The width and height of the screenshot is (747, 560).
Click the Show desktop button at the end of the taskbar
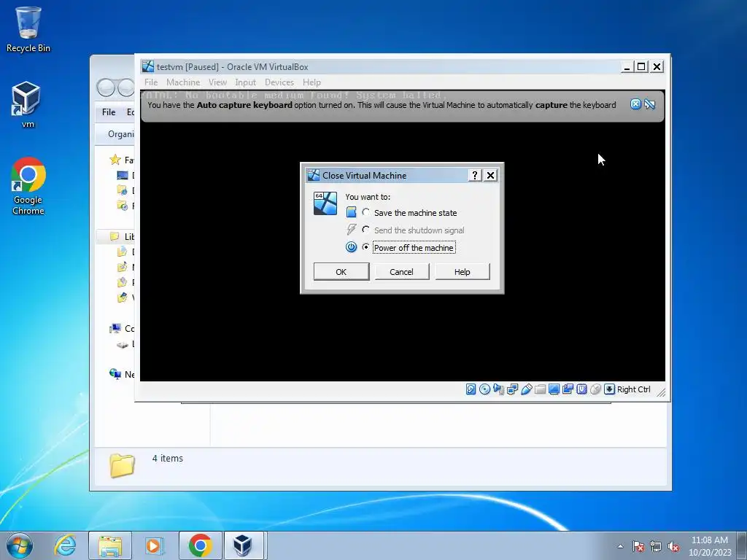[x=742, y=545]
